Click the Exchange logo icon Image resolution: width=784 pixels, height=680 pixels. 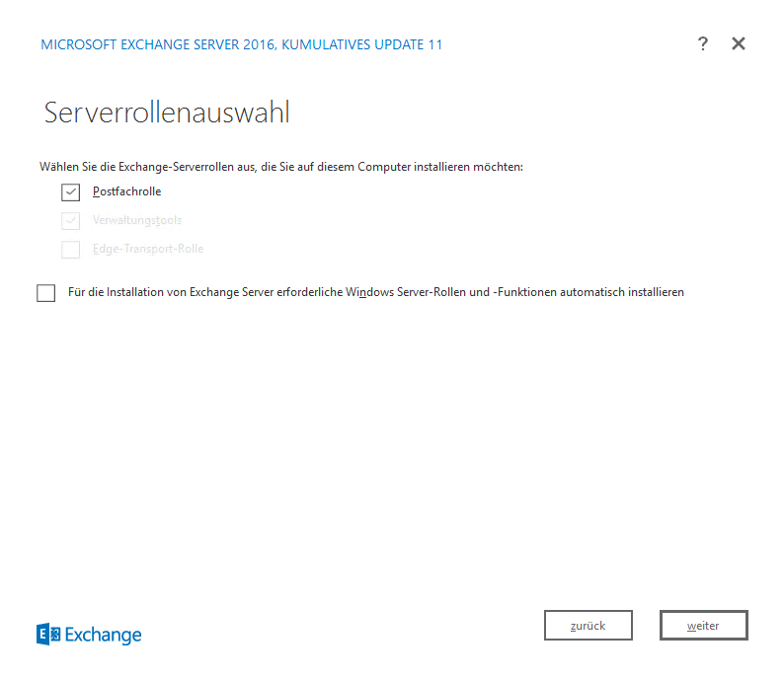pyautogui.click(x=48, y=634)
